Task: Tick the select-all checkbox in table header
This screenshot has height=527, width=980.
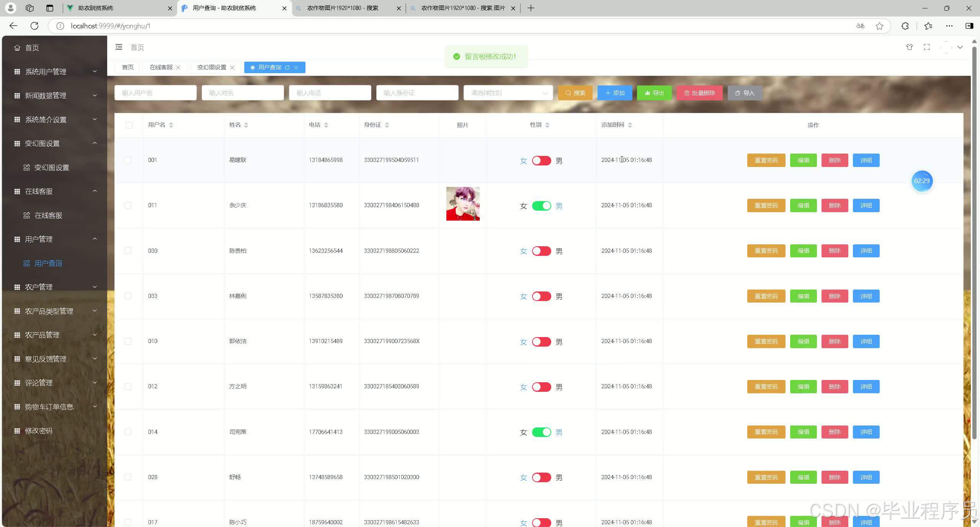Action: pos(129,125)
